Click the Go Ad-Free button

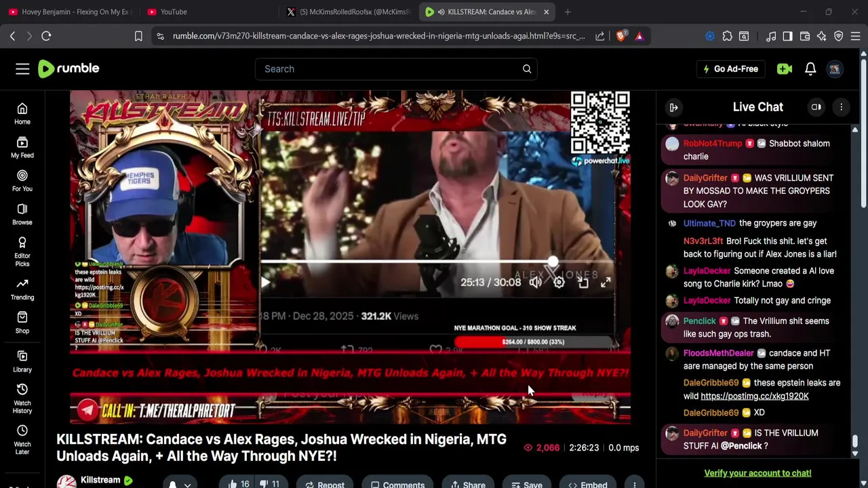(x=730, y=68)
